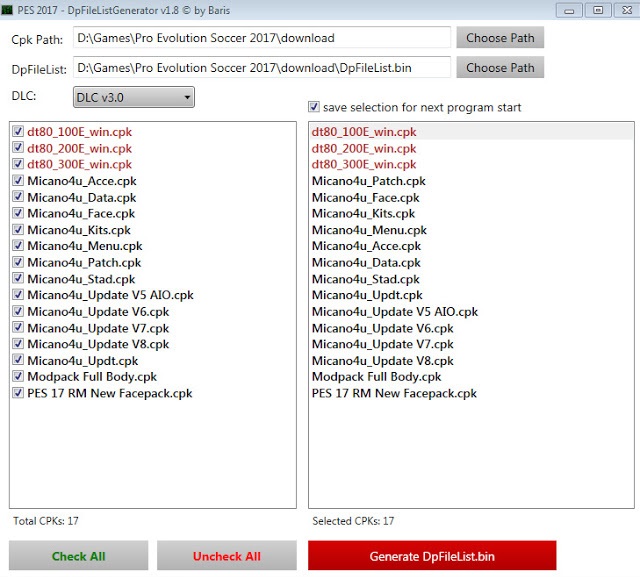Screen dimensions: 640x577
Task: Choose Path for DpFileList
Action: tap(500, 67)
